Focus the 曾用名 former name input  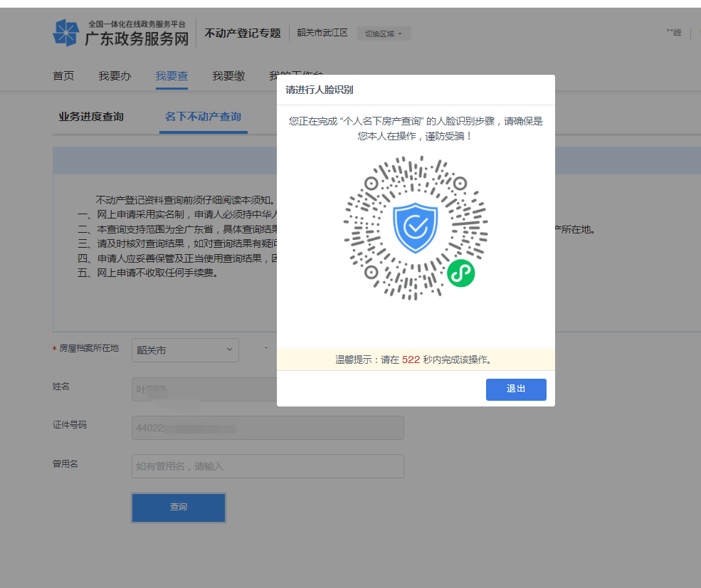(268, 466)
